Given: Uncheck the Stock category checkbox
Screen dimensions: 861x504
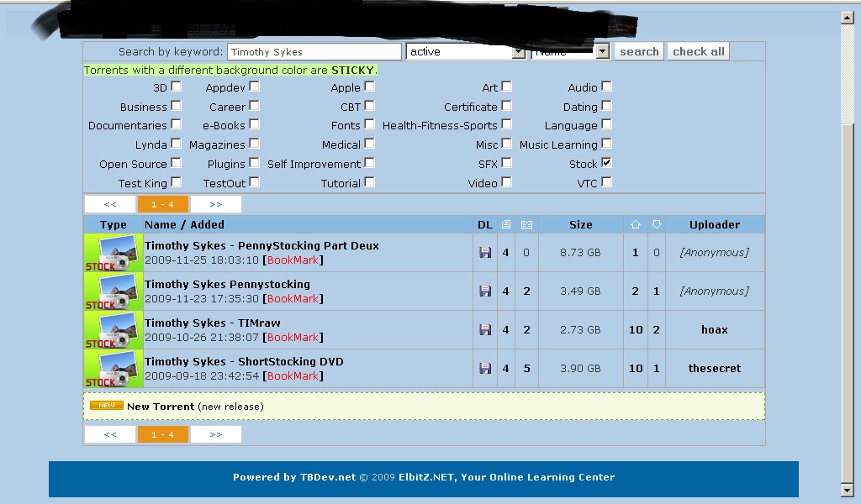Looking at the screenshot, I should (x=606, y=163).
